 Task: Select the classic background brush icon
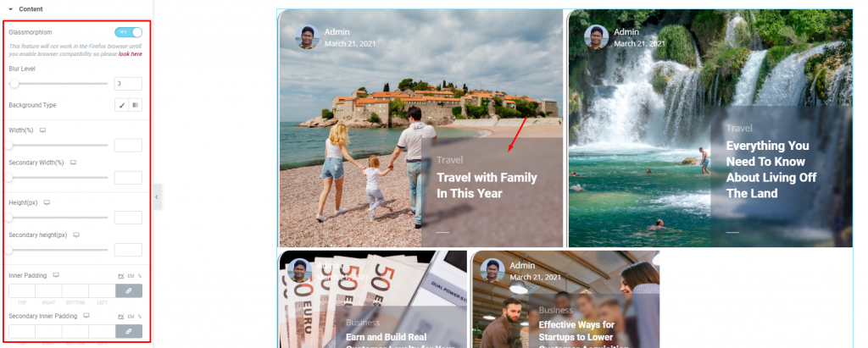pyautogui.click(x=122, y=105)
